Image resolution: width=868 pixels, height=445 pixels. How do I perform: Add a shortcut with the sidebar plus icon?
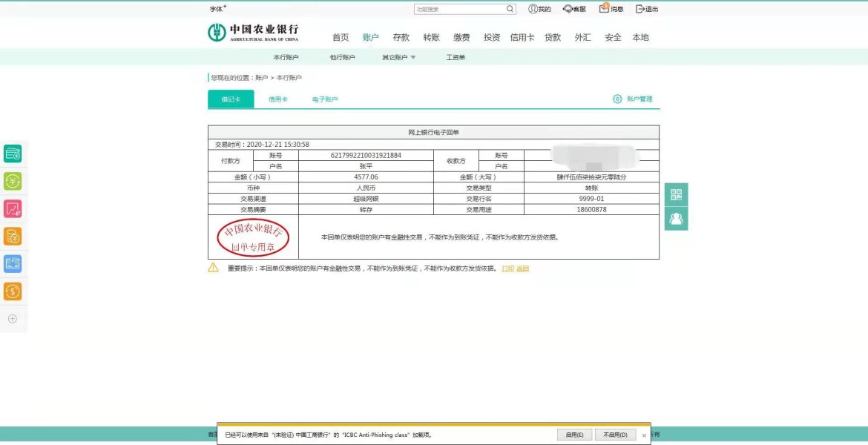click(x=13, y=319)
